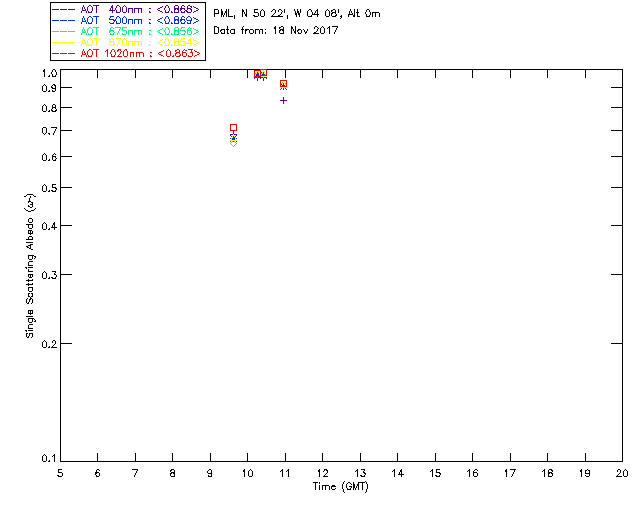
Task: Click x-axis tick label 14
Action: (x=398, y=473)
